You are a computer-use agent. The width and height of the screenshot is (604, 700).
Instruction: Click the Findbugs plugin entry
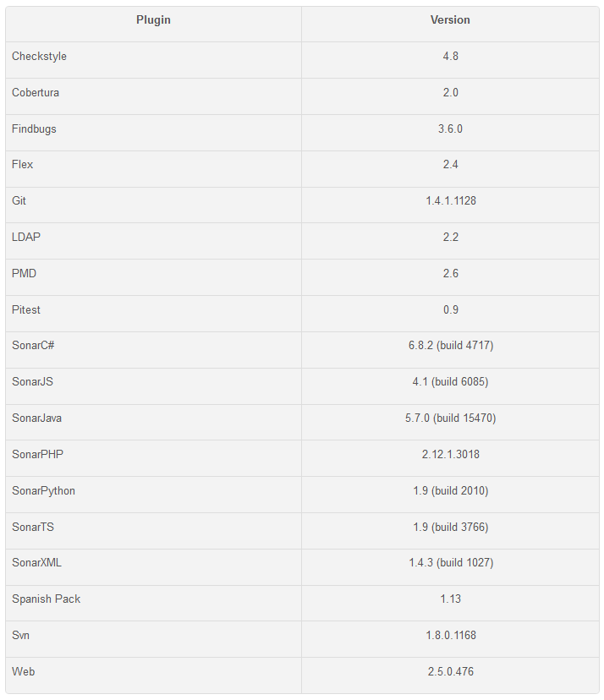coord(34,129)
